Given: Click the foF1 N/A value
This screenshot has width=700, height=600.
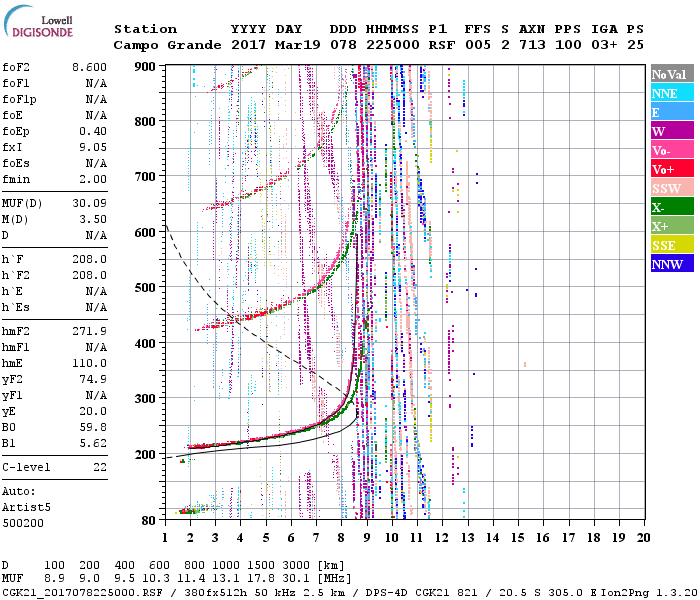Looking at the screenshot, I should 96,83.
